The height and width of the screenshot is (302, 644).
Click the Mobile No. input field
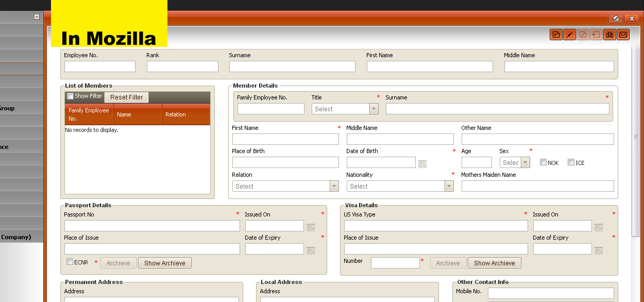[x=551, y=293]
